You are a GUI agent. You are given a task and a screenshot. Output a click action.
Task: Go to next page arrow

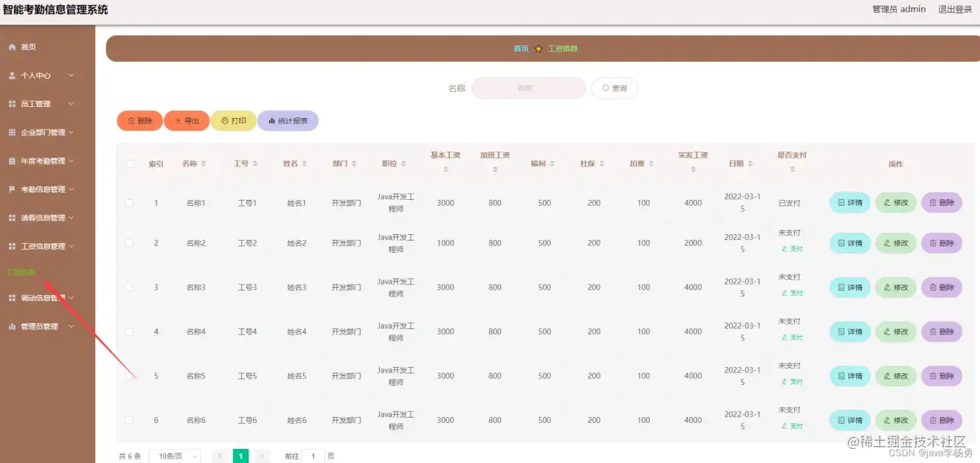point(261,456)
